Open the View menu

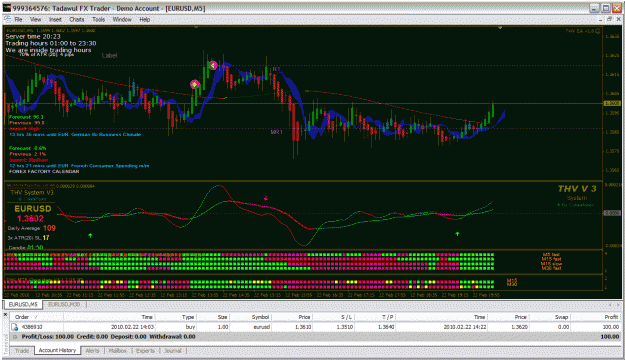coord(35,19)
